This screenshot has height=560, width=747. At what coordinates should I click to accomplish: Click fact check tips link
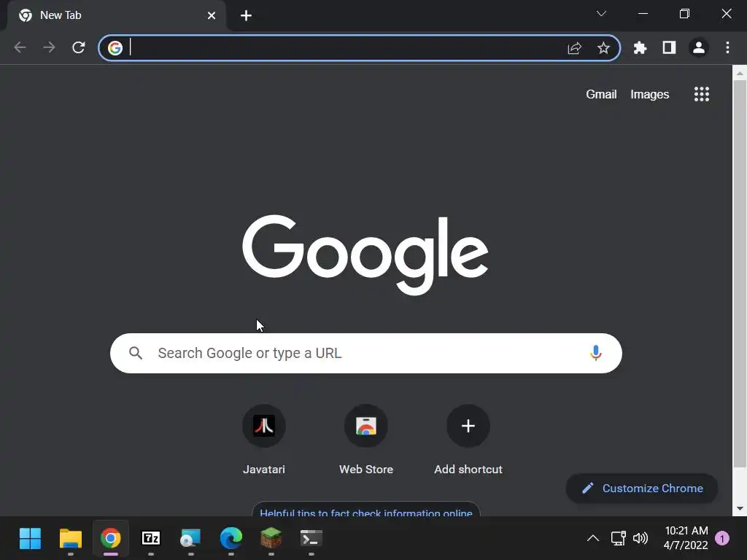pyautogui.click(x=366, y=512)
